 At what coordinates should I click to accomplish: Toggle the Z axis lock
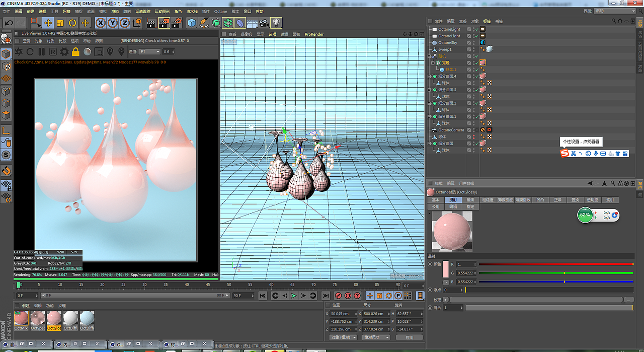(124, 23)
